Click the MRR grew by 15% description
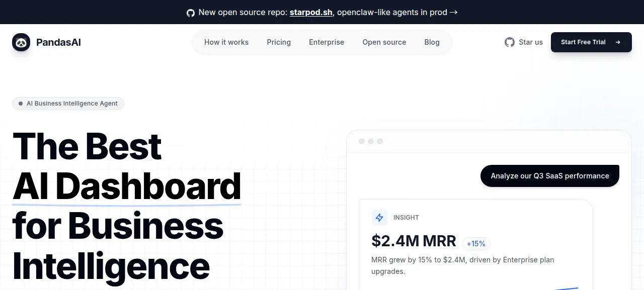Viewport: 644px width, 290px height. coord(463,265)
